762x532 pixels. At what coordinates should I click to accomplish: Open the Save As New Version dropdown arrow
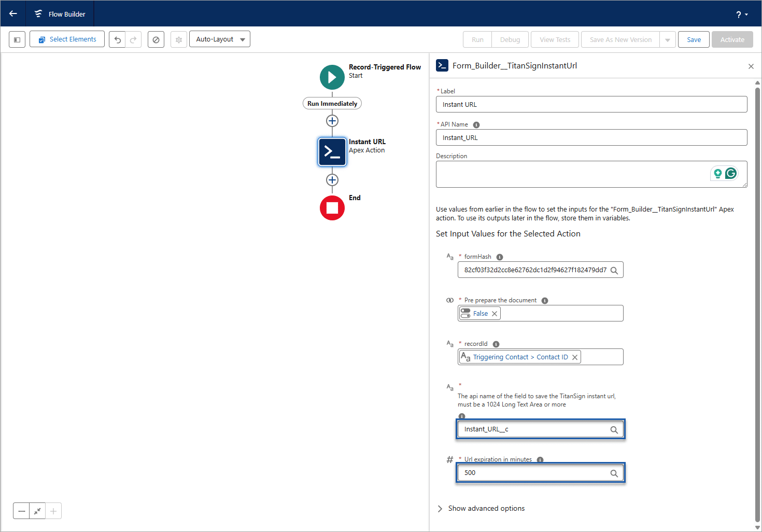(668, 40)
